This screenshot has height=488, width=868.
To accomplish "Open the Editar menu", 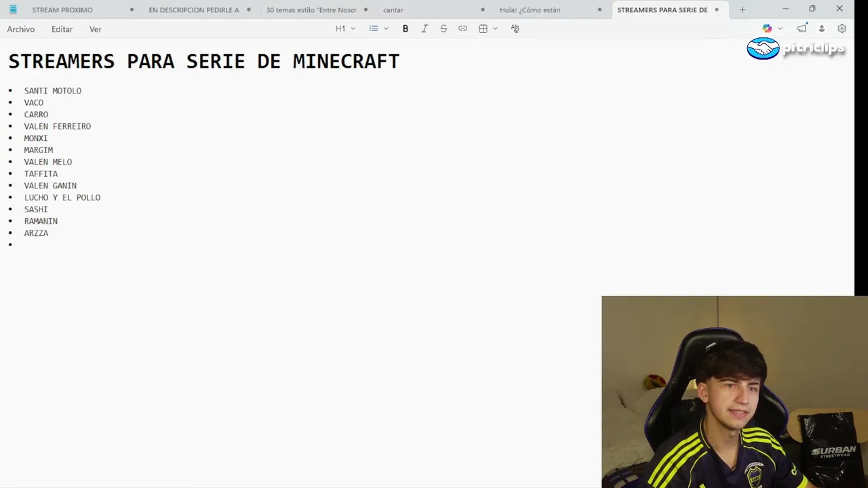I will 62,29.
